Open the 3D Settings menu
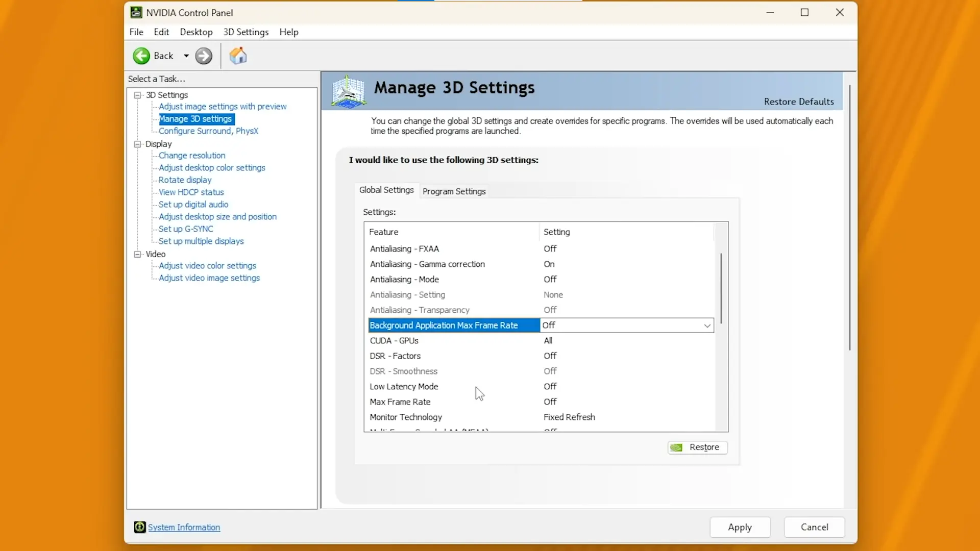The height and width of the screenshot is (551, 980). click(x=246, y=32)
